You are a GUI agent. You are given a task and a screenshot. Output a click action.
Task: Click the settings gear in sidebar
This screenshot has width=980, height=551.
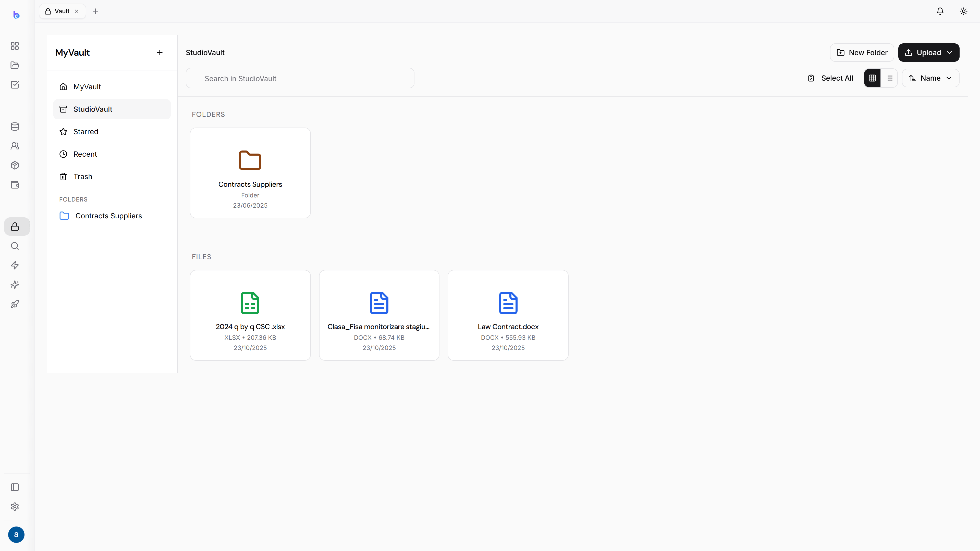point(15,507)
